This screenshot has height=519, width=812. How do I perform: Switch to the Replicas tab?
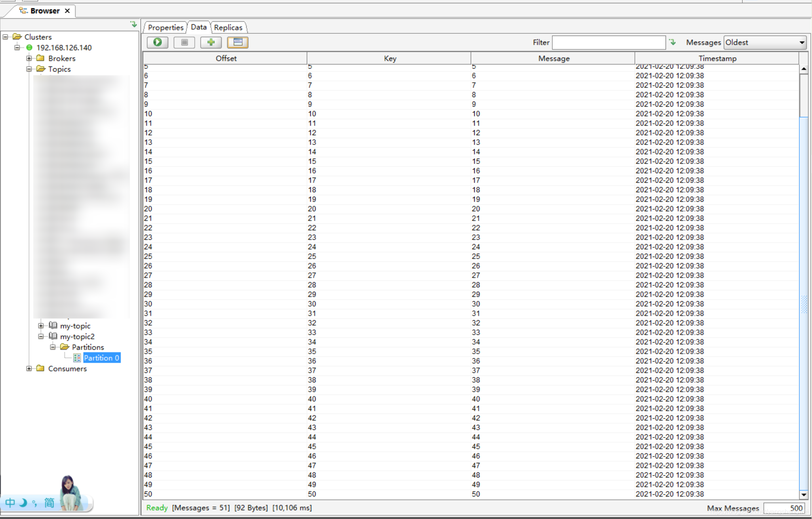point(228,27)
